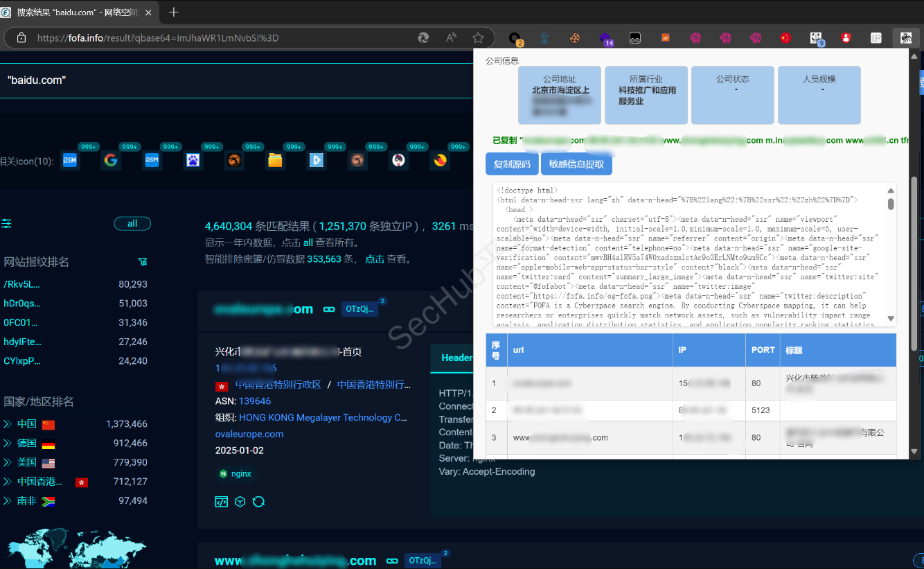This screenshot has height=569, width=924.
Task: Click the source code box scrollbar thumb
Action: point(891,204)
